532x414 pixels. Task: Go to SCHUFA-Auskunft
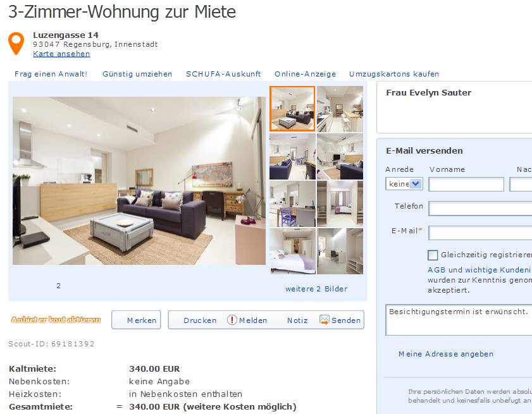(223, 74)
